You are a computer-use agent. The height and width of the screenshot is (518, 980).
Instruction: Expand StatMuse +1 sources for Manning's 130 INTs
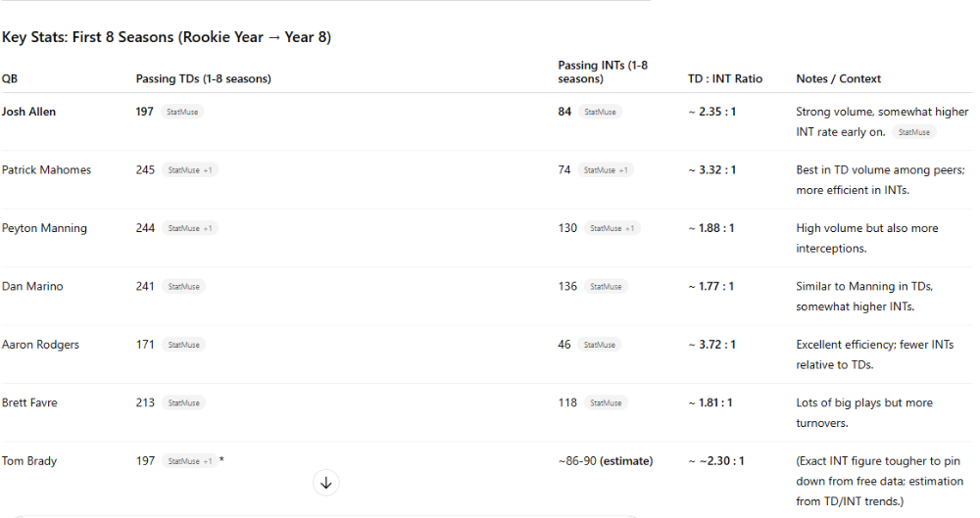[612, 228]
